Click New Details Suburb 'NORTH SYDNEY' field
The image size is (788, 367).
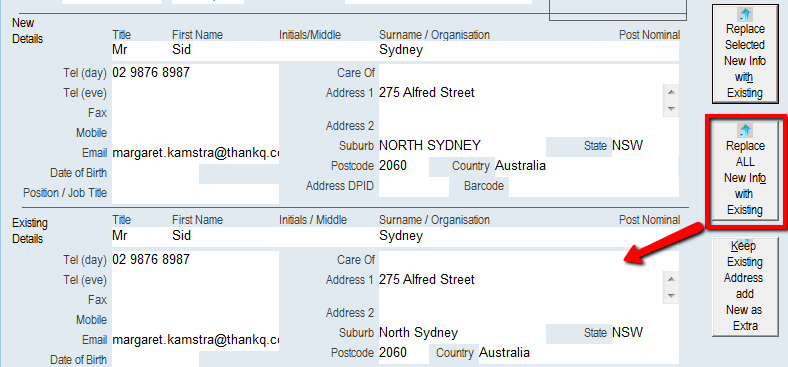462,146
